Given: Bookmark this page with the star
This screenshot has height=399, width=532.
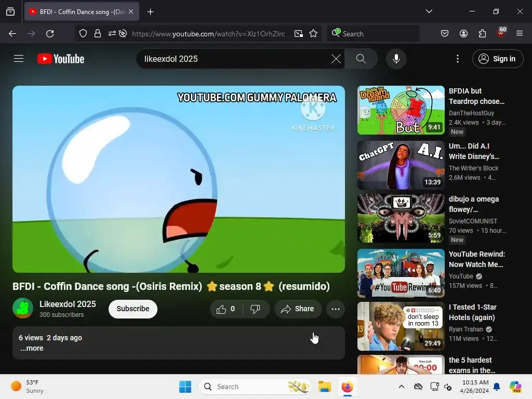Looking at the screenshot, I should (313, 34).
